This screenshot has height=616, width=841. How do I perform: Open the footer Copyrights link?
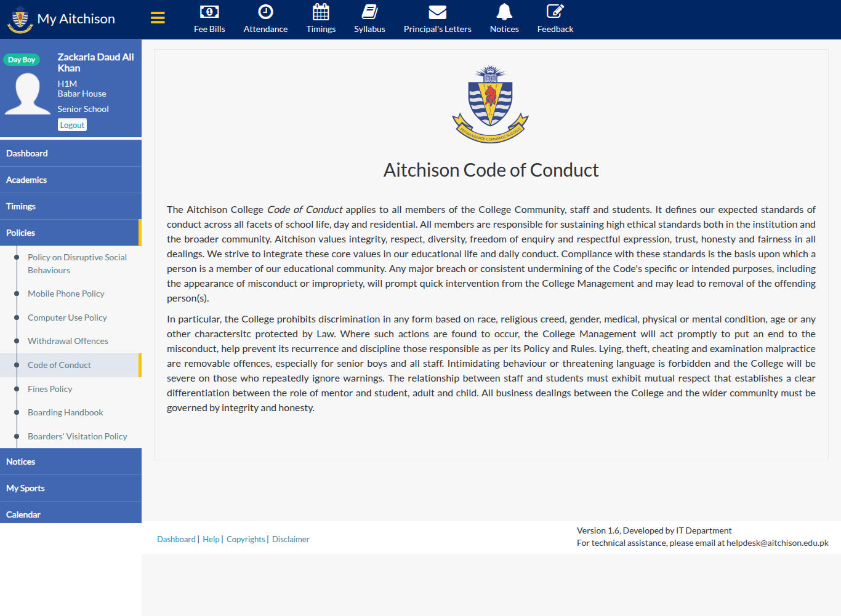tap(246, 539)
